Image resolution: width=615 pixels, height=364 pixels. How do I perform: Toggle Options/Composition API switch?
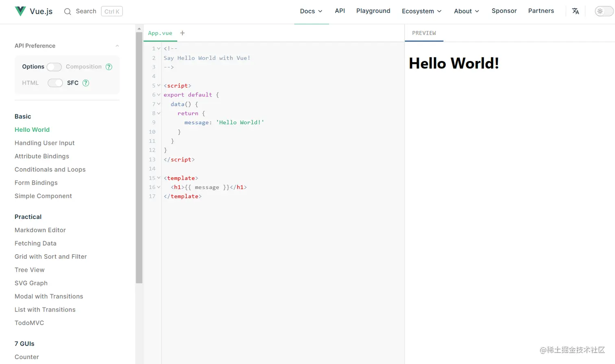click(x=54, y=67)
